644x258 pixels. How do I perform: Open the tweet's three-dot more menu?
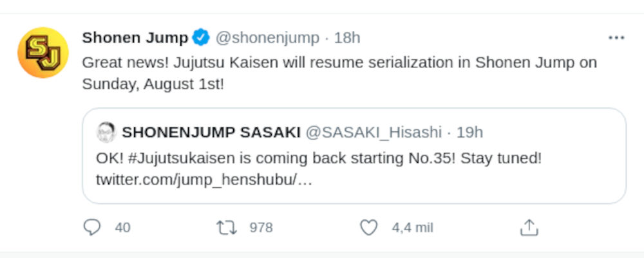(x=616, y=38)
